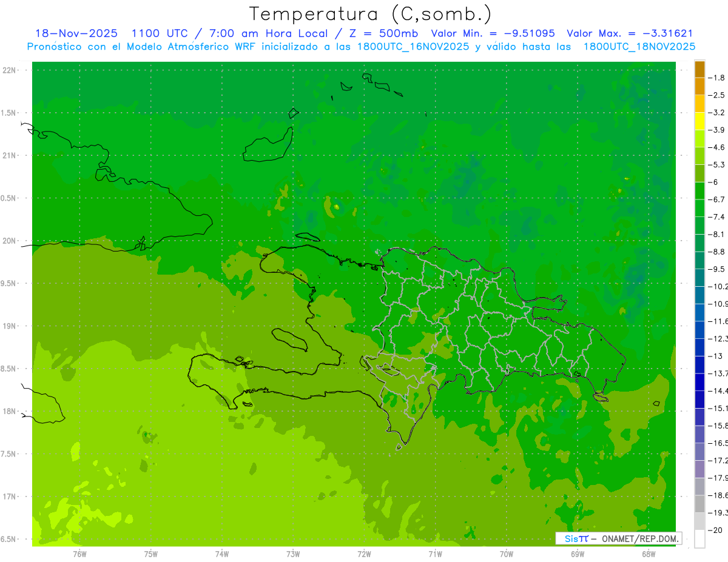
Task: Click the '69W' longitude label
Action: coord(578,554)
